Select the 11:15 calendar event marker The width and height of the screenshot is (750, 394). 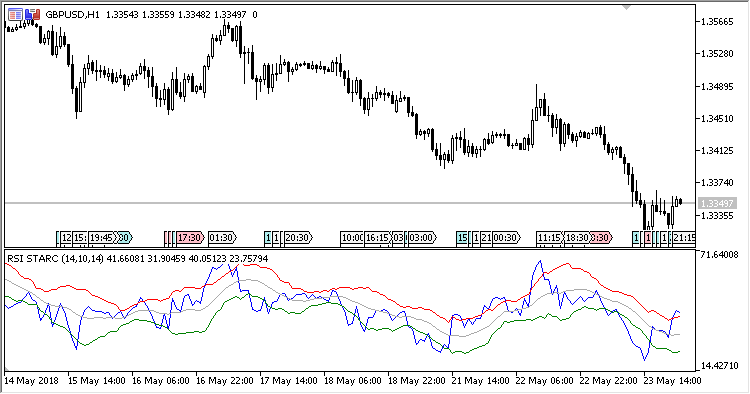[x=550, y=238]
